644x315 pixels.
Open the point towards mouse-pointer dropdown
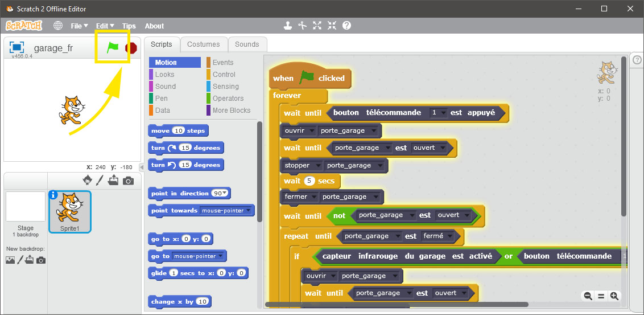[249, 211]
